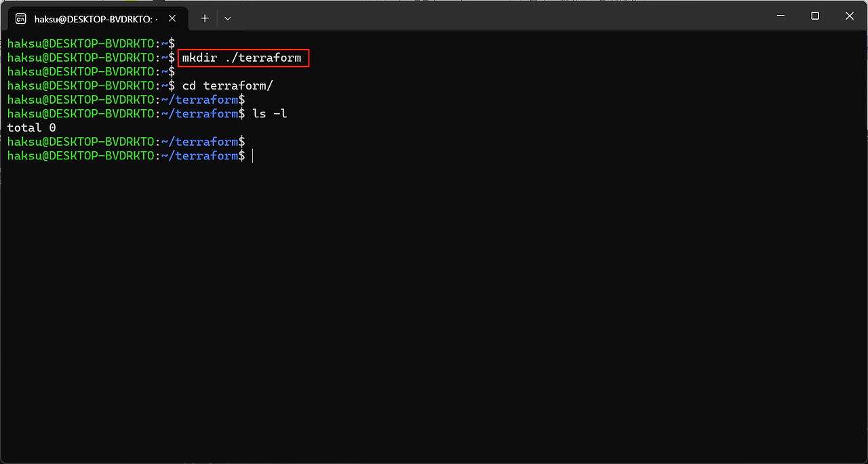Click the highlighted mkdir ./terraform command

click(x=242, y=58)
